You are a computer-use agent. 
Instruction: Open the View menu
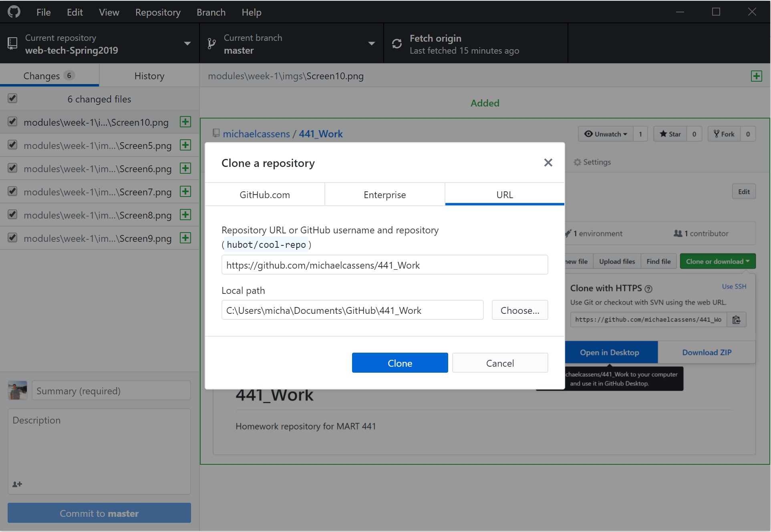109,12
